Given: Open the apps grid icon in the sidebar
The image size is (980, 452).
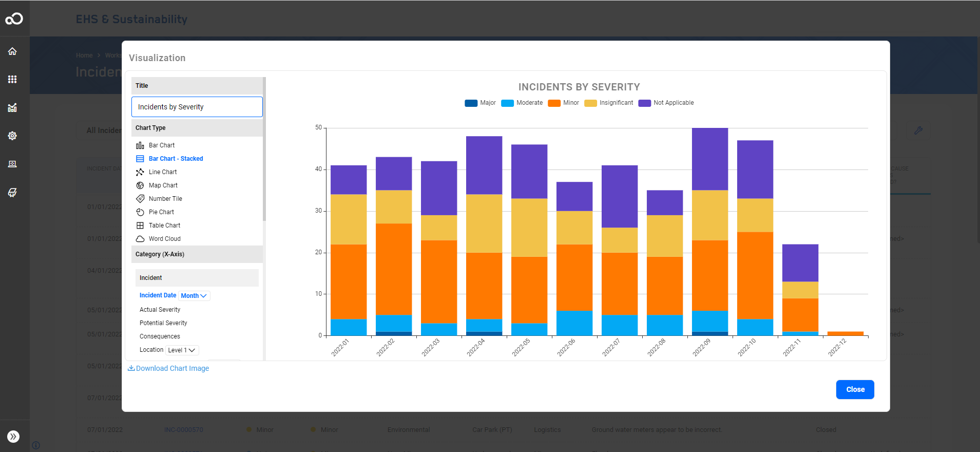Looking at the screenshot, I should click(12, 79).
